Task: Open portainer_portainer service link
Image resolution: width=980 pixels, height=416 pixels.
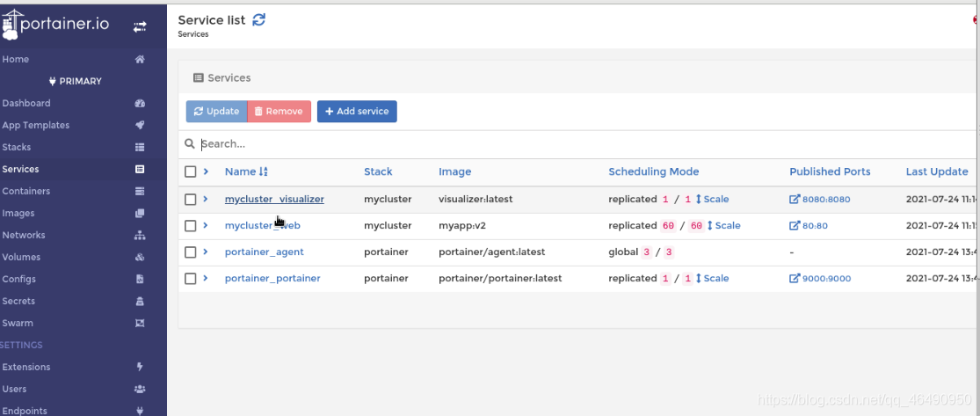Action: (272, 279)
